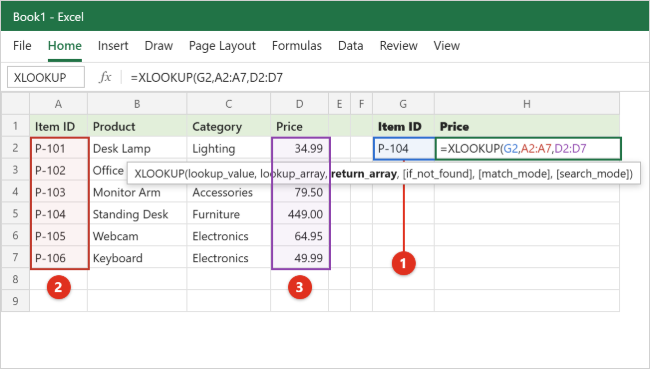Click the 'Keyboard' product cell
The image size is (650, 369).
pos(137,258)
